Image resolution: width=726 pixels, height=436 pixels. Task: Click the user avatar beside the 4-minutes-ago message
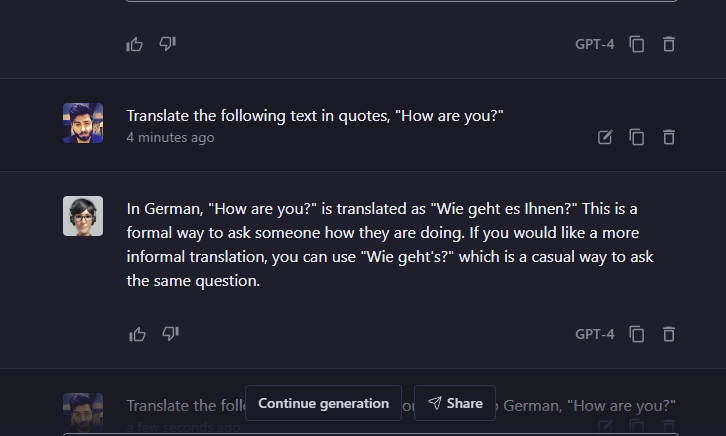[83, 123]
